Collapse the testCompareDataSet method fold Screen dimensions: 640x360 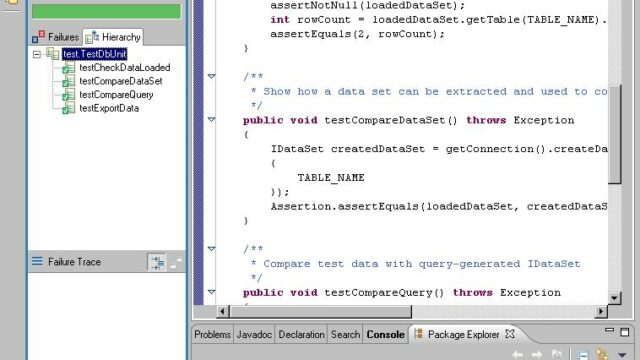point(211,120)
